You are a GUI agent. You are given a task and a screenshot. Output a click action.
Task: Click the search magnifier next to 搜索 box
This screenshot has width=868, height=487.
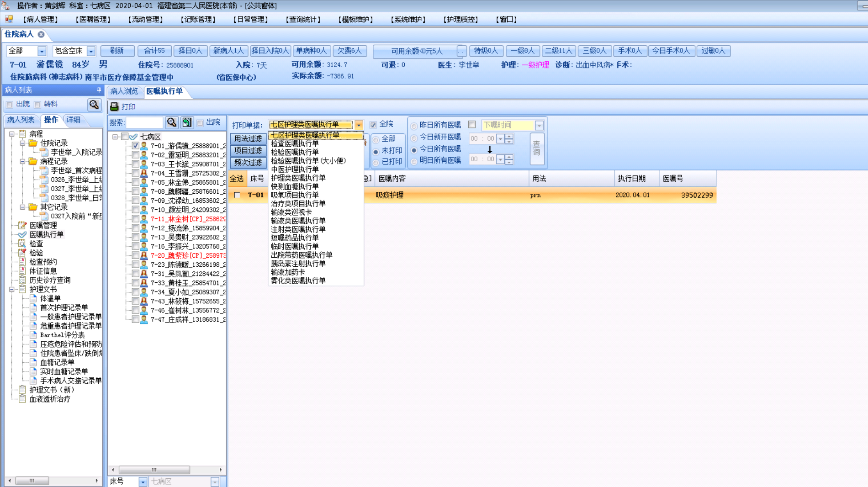(171, 122)
